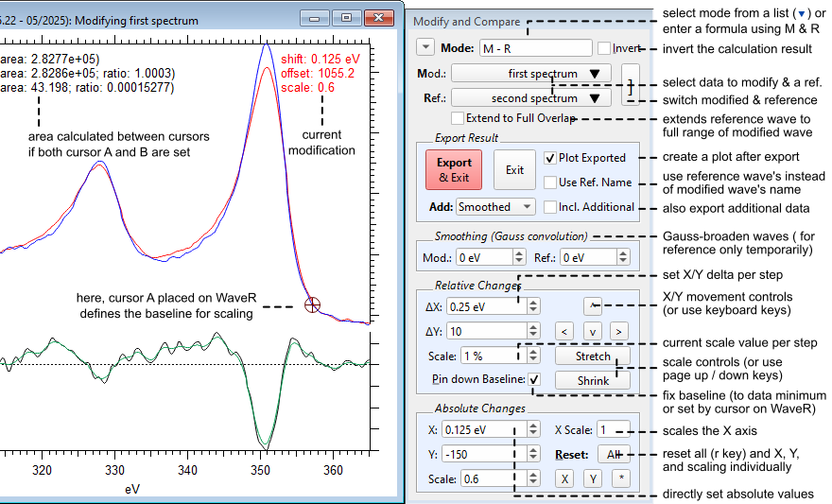Image resolution: width=832 pixels, height=504 pixels.
Task: Move spectrum down with v button
Action: click(593, 332)
